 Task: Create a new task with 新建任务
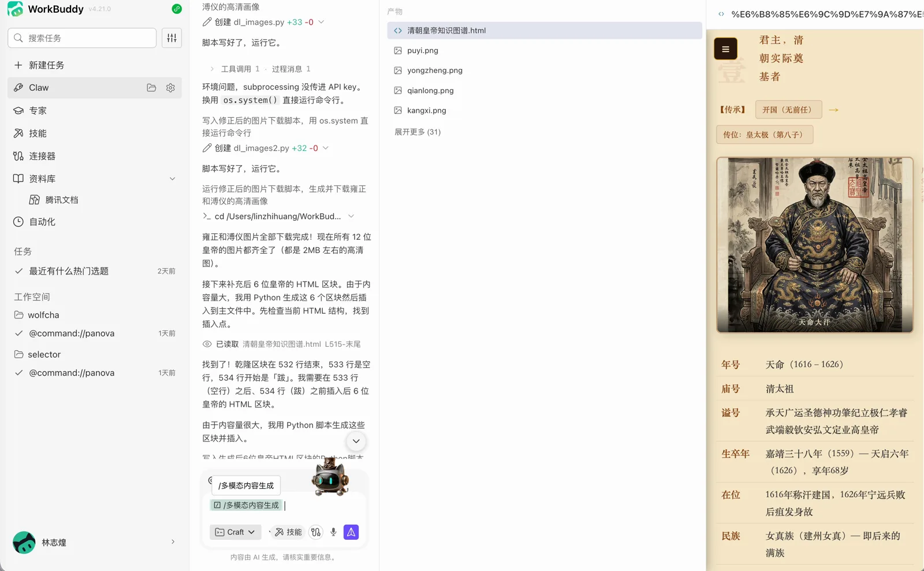[x=39, y=65]
